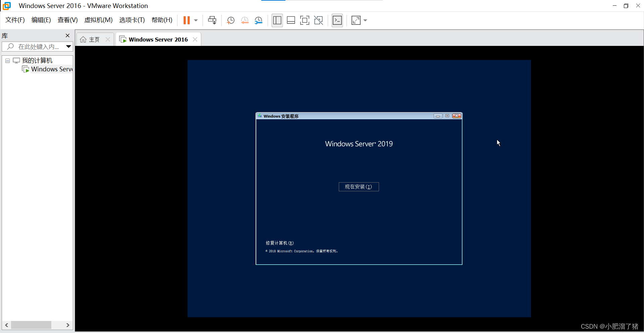Send Ctrl+Alt+Del to virtual machine
The width and height of the screenshot is (644, 333).
coord(212,20)
